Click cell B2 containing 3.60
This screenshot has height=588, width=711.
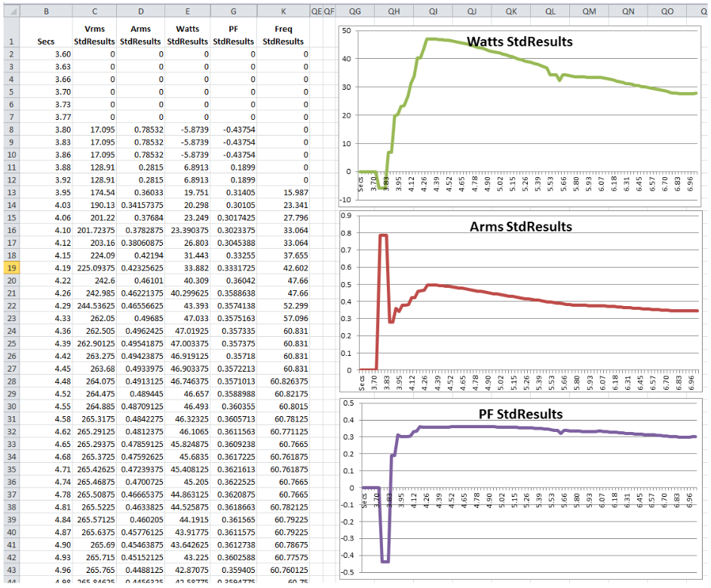[46, 54]
